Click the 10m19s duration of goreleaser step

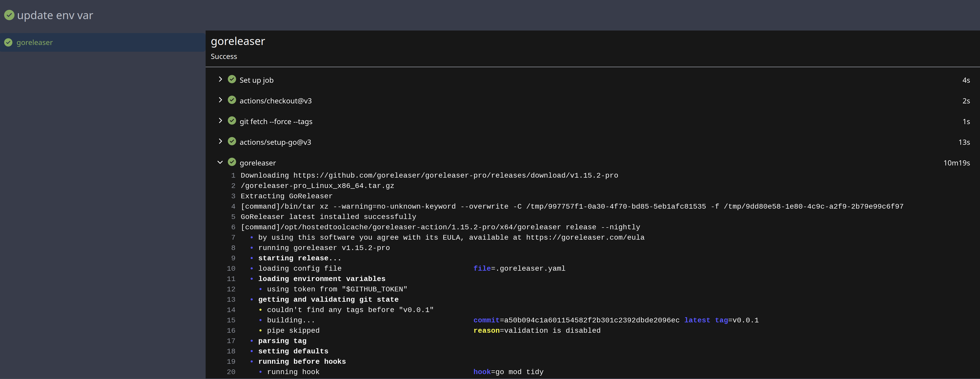(x=956, y=163)
